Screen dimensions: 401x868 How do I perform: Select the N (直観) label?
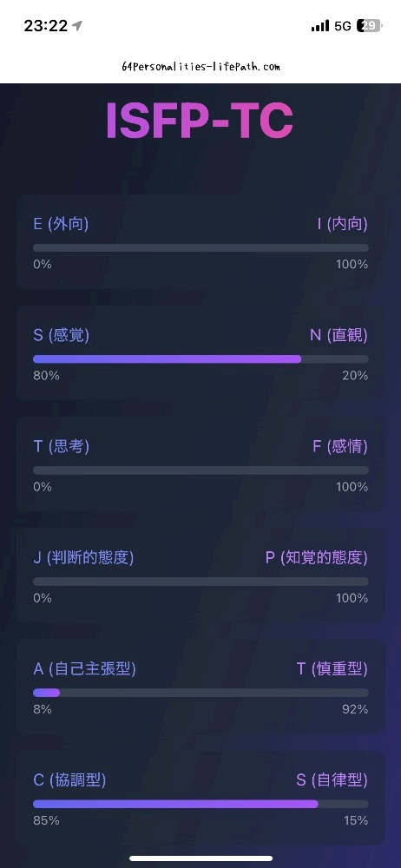[339, 335]
